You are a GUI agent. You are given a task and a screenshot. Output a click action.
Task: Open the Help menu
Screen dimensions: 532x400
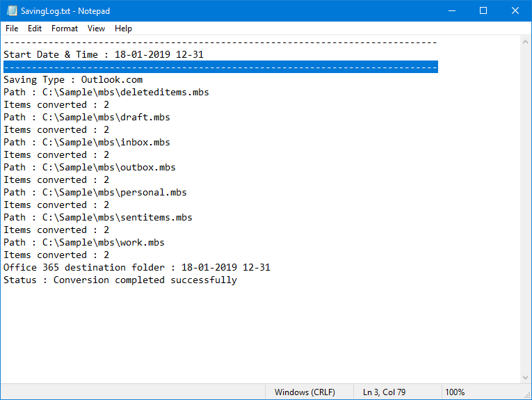[x=123, y=29]
